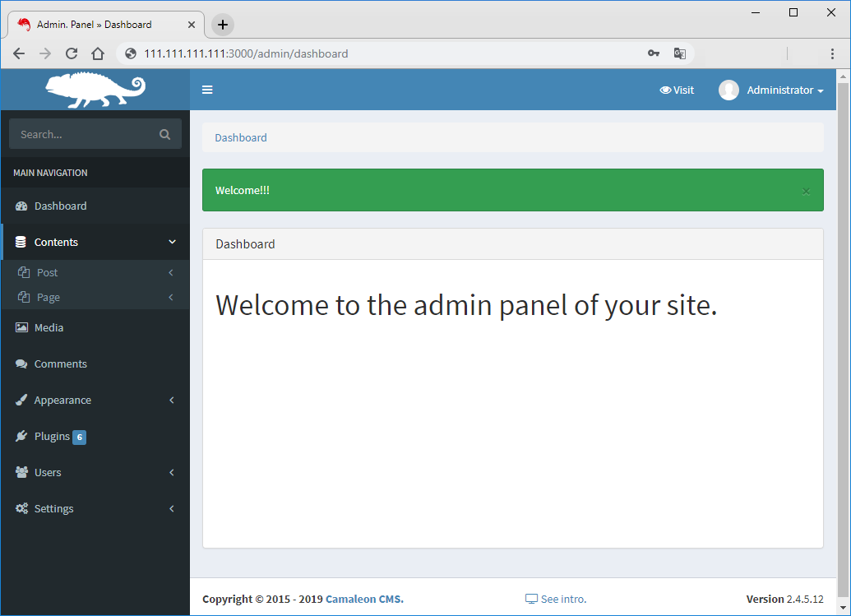Click the Media picture icon
Image resolution: width=851 pixels, height=616 pixels.
click(21, 327)
